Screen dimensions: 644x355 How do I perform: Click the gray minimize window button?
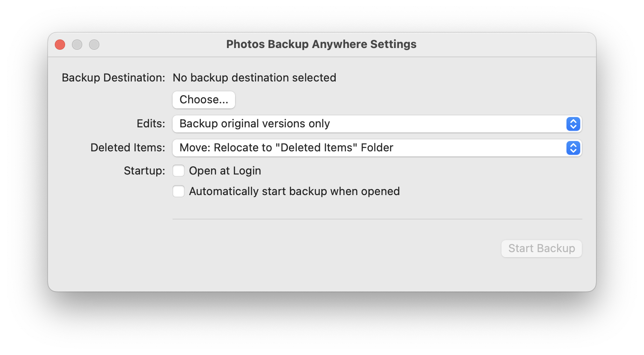pos(77,45)
